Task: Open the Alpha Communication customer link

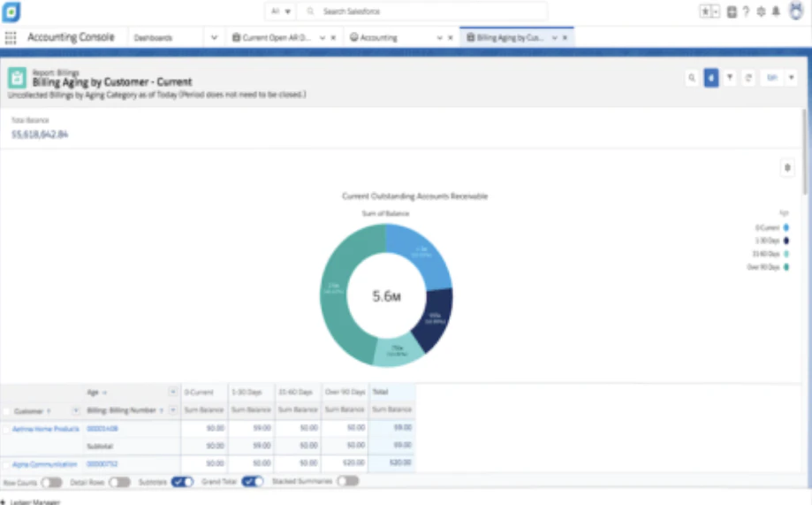Action: pos(44,464)
